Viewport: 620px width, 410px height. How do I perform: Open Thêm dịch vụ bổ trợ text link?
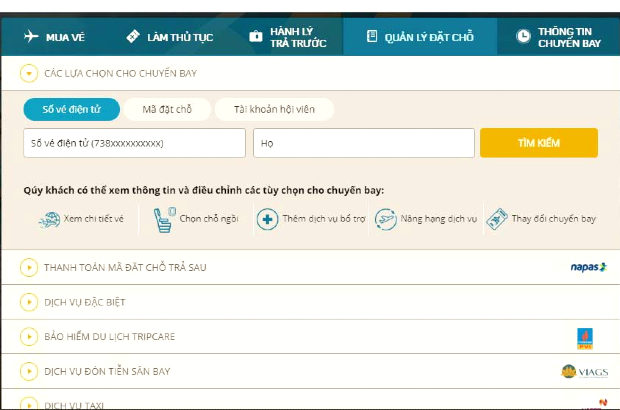point(324,219)
